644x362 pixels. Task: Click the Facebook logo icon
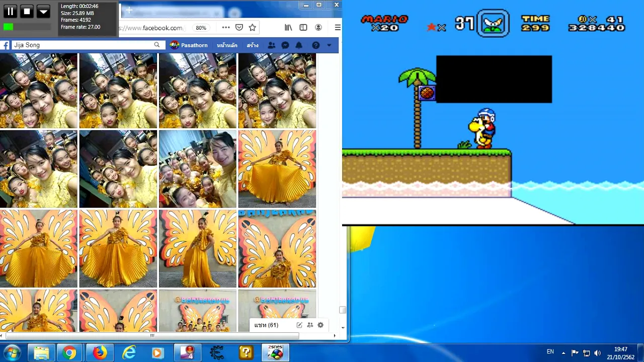tap(5, 45)
